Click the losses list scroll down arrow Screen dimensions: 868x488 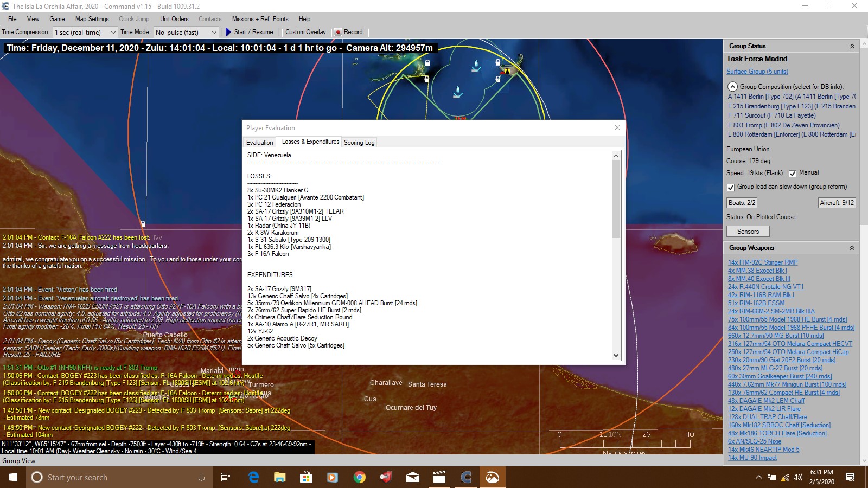[616, 356]
